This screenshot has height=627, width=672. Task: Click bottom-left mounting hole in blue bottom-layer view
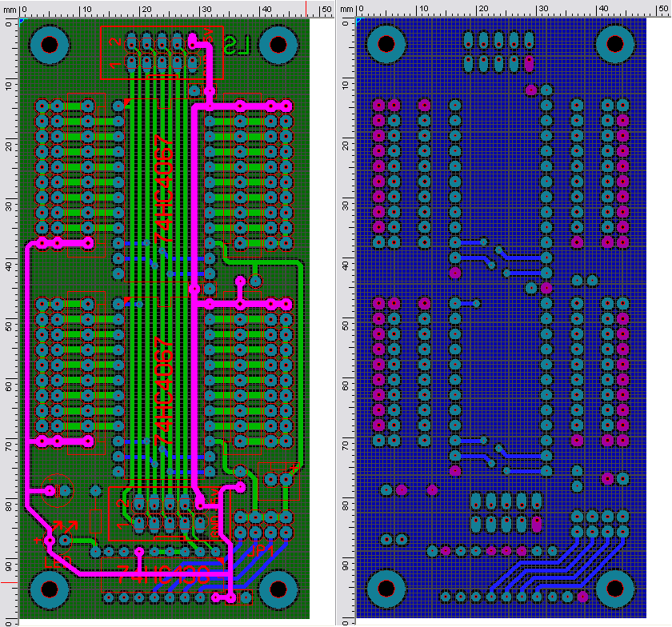386,589
